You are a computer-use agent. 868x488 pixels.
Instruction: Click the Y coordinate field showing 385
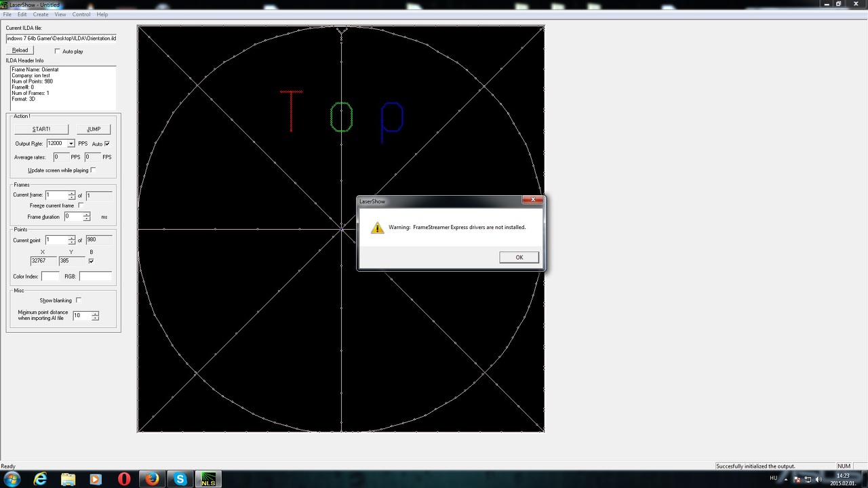coord(72,261)
